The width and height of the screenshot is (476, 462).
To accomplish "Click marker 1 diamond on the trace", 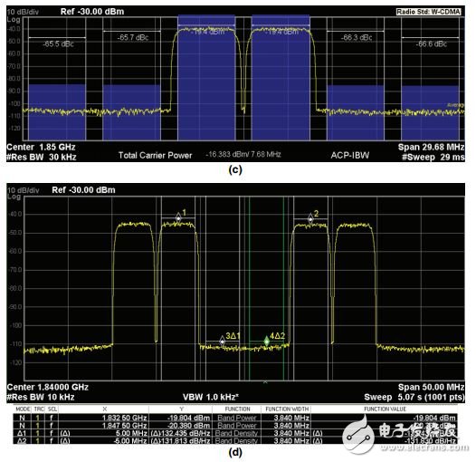I will (178, 217).
